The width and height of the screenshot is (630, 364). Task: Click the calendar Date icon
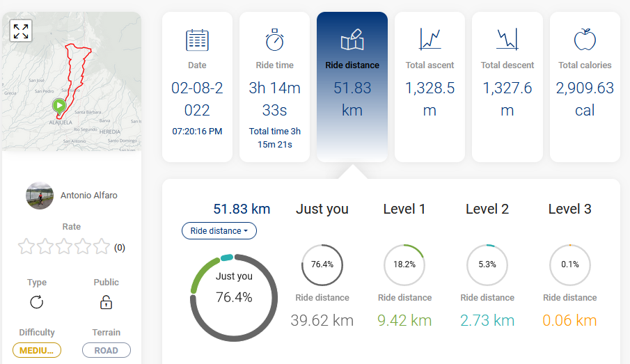tap(197, 40)
